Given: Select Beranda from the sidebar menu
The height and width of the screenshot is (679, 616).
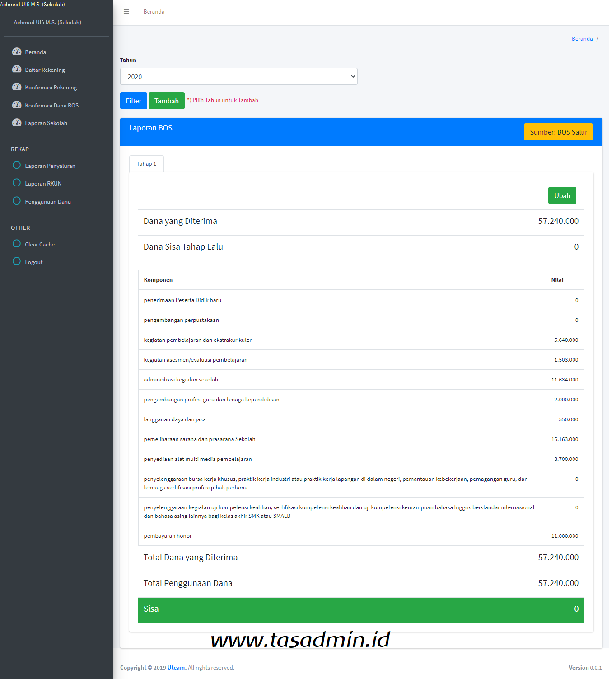Looking at the screenshot, I should click(36, 52).
